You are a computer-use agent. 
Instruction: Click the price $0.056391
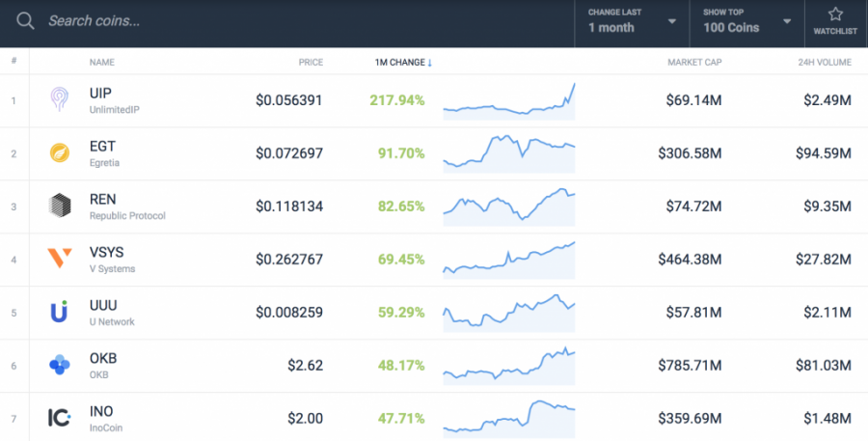point(289,100)
